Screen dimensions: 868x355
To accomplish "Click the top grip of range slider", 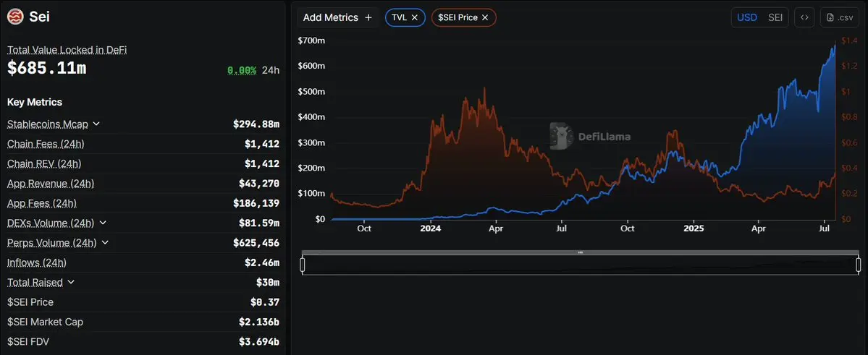I will pyautogui.click(x=580, y=252).
